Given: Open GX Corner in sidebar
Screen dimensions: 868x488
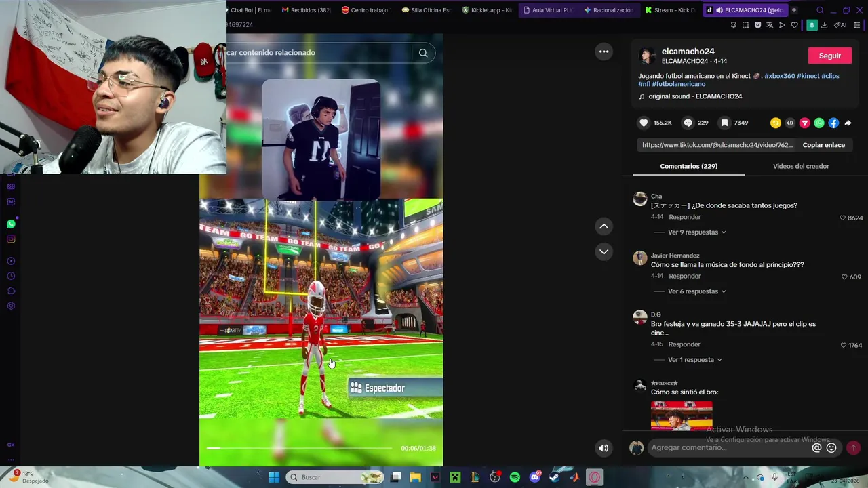Looking at the screenshot, I should click(11, 445).
